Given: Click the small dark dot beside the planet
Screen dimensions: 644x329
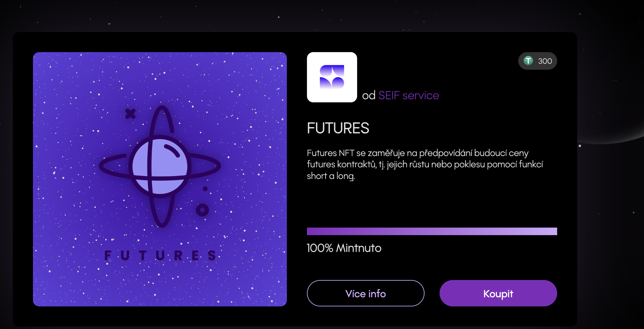Looking at the screenshot, I should click(205, 189).
